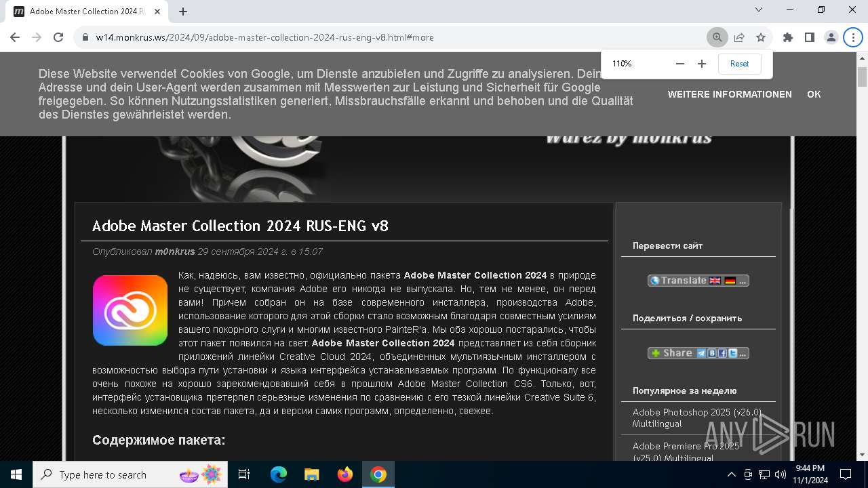Launch Firefox from the taskbar
The image size is (868, 488).
[345, 474]
